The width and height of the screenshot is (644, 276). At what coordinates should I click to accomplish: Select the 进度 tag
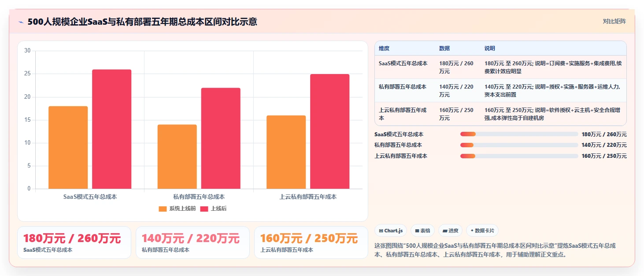450,231
